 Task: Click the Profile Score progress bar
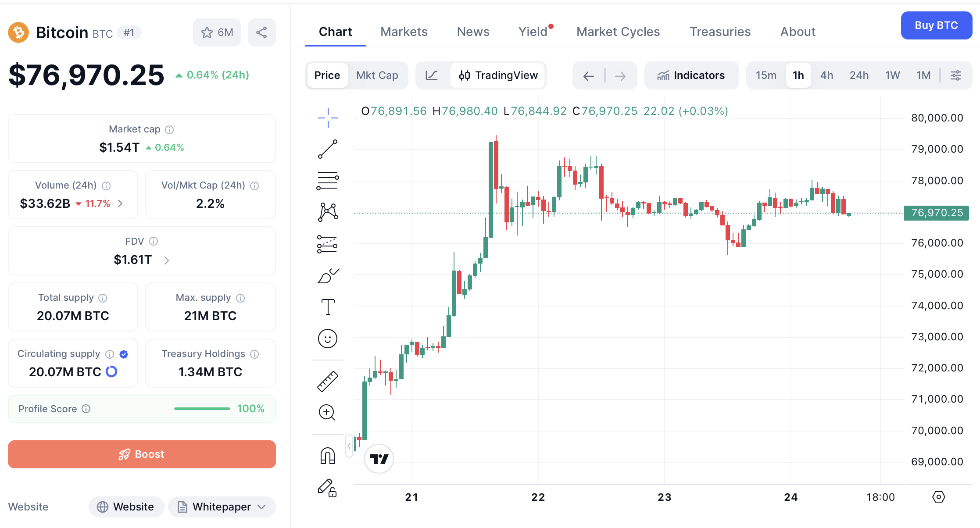(x=202, y=409)
